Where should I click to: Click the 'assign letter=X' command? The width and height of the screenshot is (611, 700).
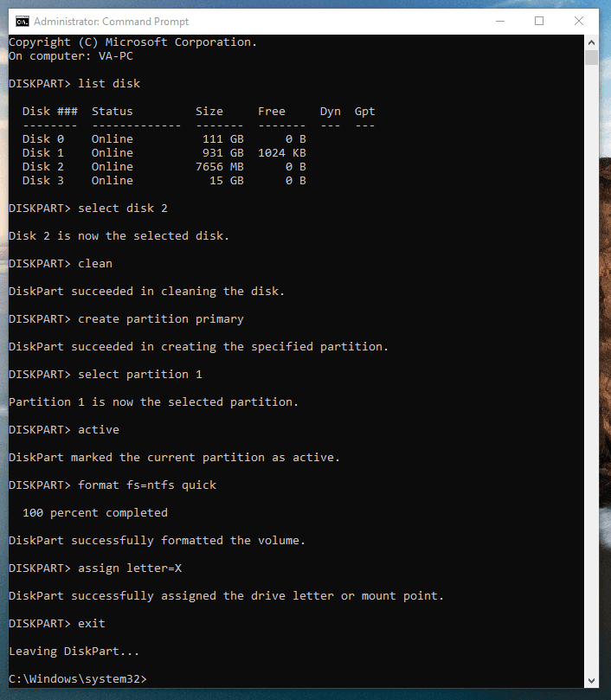[x=130, y=568]
